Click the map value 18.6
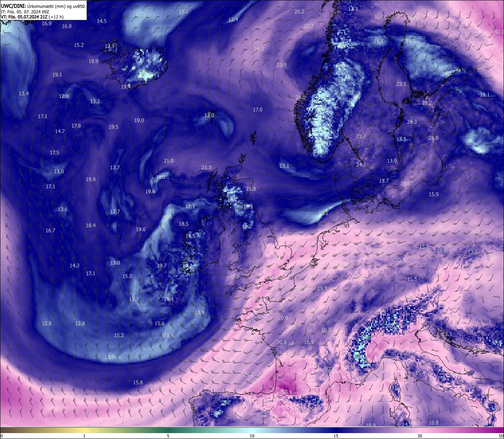This screenshot has height=439, width=504. point(442,251)
